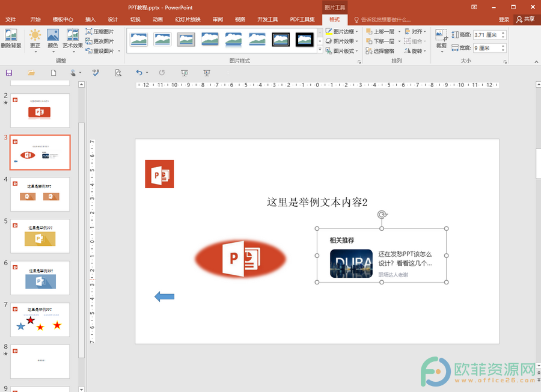Expand the Undo history dropdown arrow
The image size is (541, 392).
click(147, 73)
